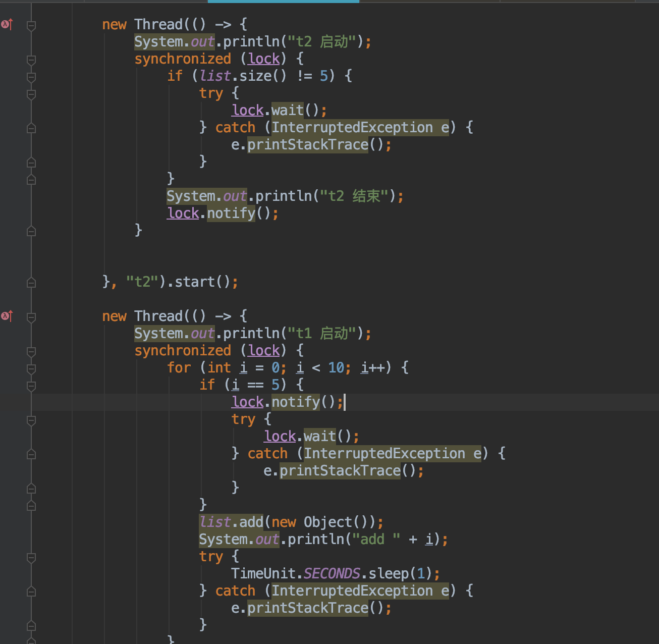Click the "t1 启动" string literal
The image size is (659, 644).
pos(322,333)
